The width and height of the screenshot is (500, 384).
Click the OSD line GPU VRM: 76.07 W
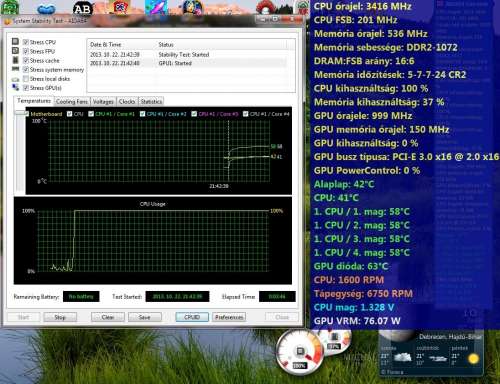coord(357,321)
